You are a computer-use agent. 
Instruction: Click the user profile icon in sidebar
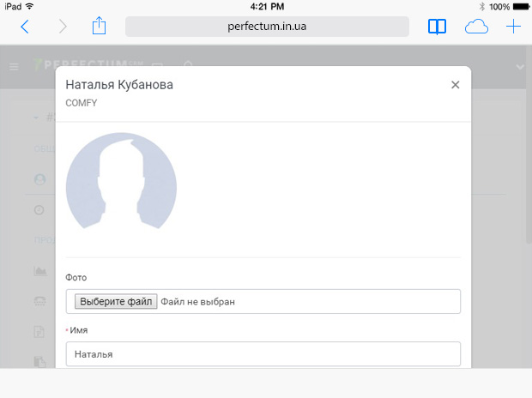point(40,179)
